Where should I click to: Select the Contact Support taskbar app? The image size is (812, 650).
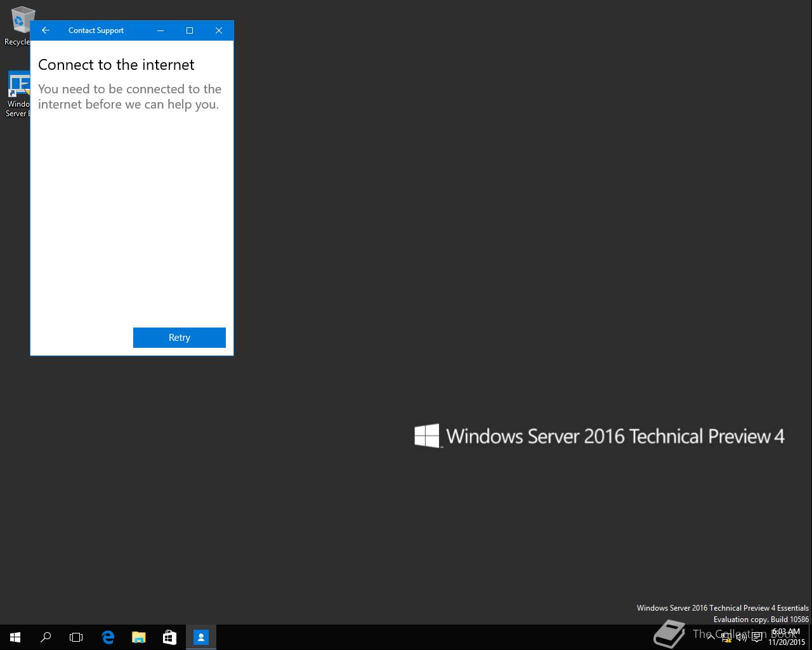(x=201, y=637)
